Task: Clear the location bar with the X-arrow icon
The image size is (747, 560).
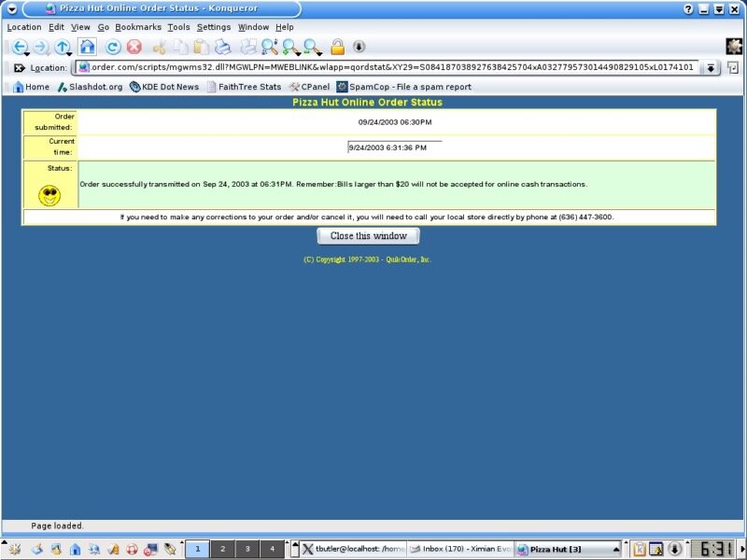Action: click(x=19, y=68)
